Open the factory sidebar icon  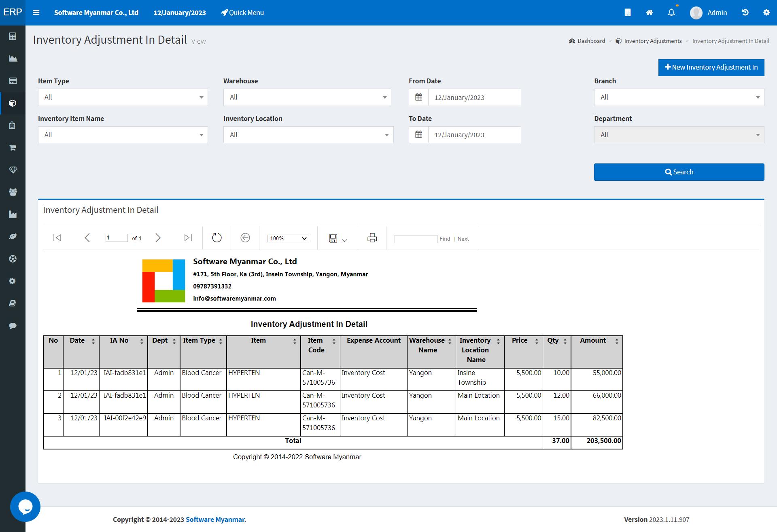13,214
